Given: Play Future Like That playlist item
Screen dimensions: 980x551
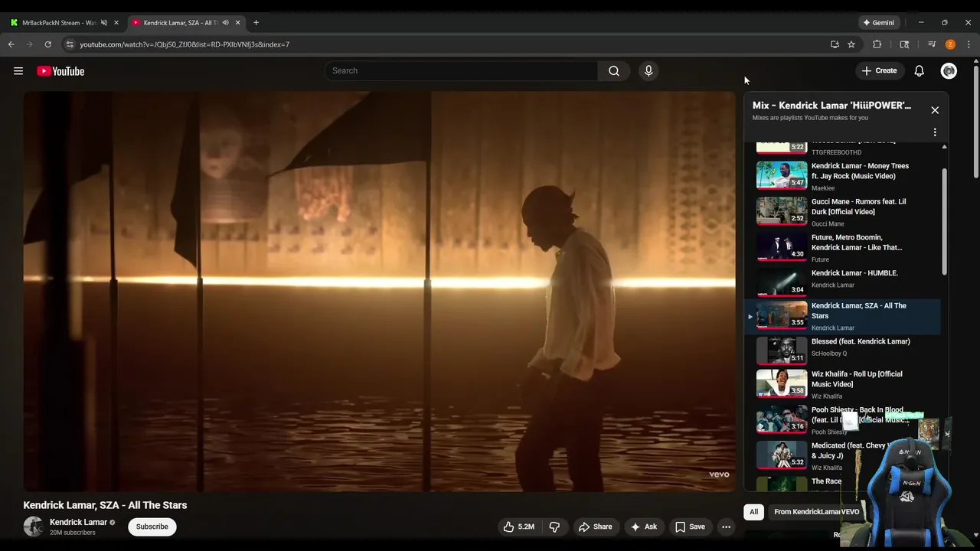Looking at the screenshot, I should pos(842,247).
